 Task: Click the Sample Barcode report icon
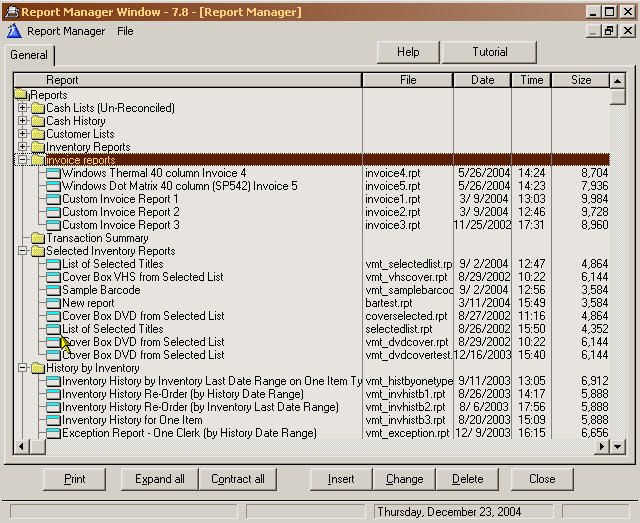(53, 290)
